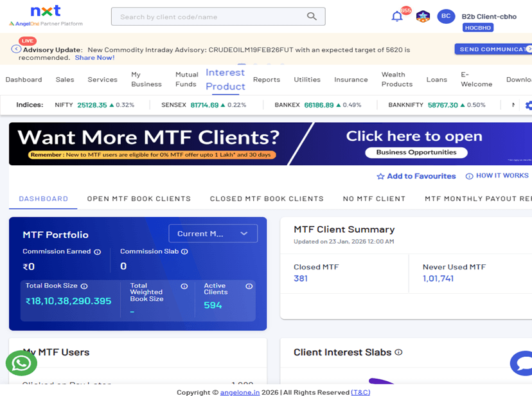The height and width of the screenshot is (396, 532).
Task: Click the search magnifier icon
Action: tap(312, 16)
